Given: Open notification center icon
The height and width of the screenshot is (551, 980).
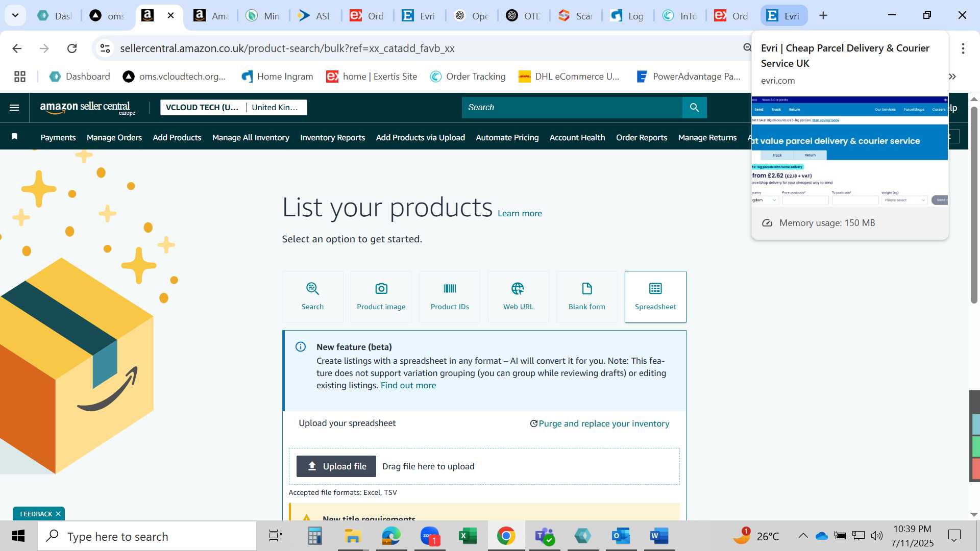Looking at the screenshot, I should coord(954,536).
